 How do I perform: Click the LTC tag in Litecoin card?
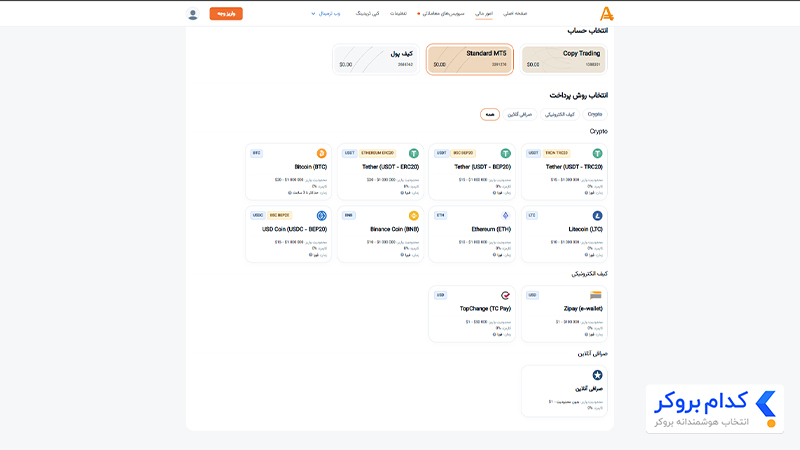(x=532, y=215)
